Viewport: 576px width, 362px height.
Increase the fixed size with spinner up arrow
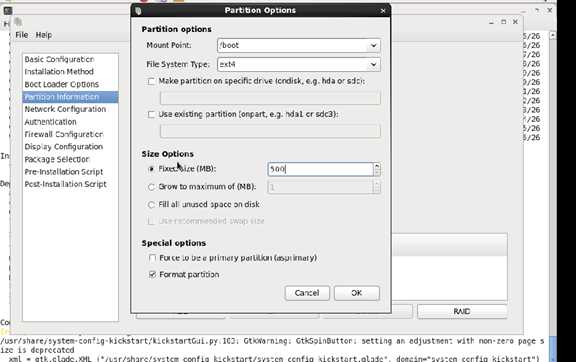(377, 166)
